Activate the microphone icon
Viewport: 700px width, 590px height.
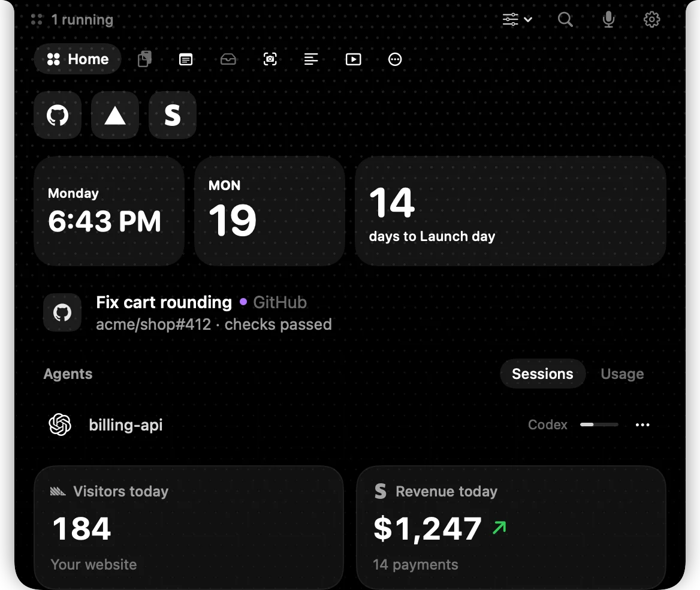(x=608, y=19)
